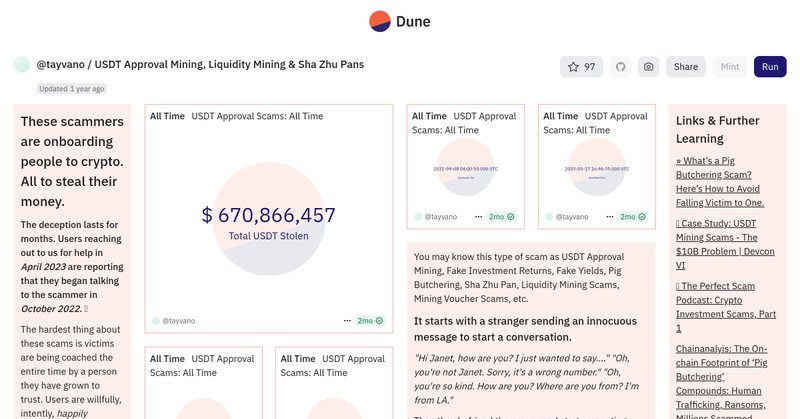Click the tayvano avatar beside dashboard title
Screen dimensions: 800x419
click(x=21, y=65)
